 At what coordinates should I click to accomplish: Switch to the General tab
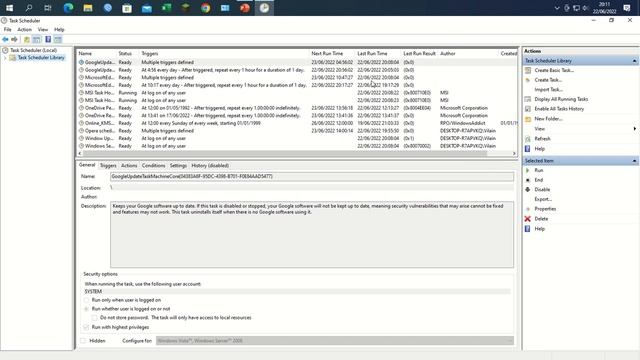(87, 165)
